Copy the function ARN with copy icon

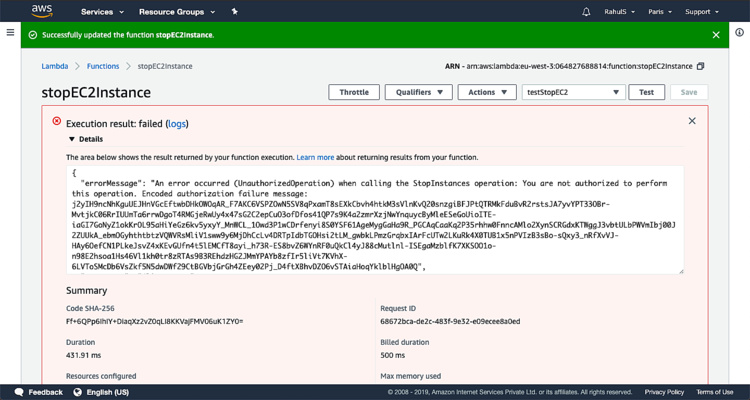pyautogui.click(x=700, y=66)
